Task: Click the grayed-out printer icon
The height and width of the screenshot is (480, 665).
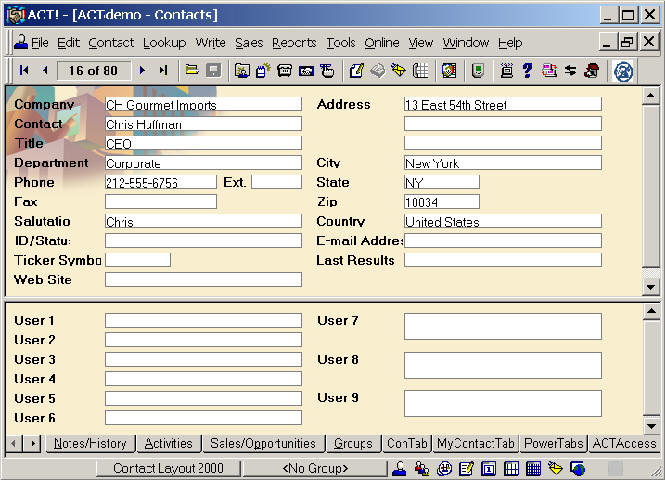Action: 377,70
